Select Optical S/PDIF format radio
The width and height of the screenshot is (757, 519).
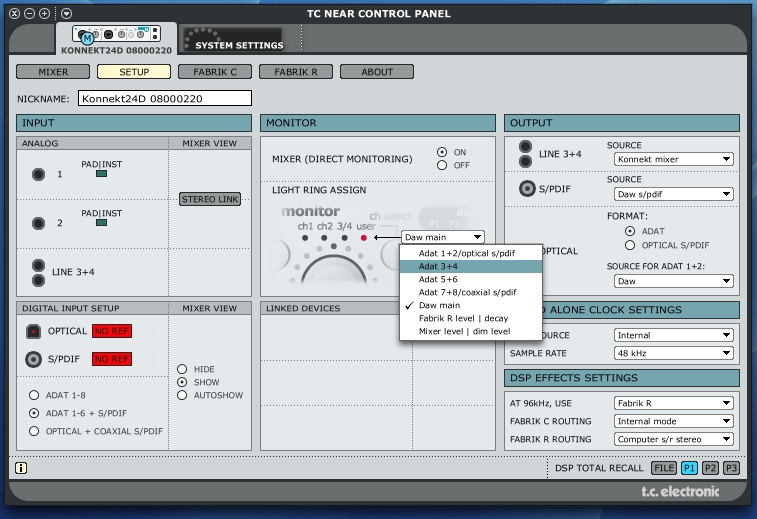click(630, 245)
